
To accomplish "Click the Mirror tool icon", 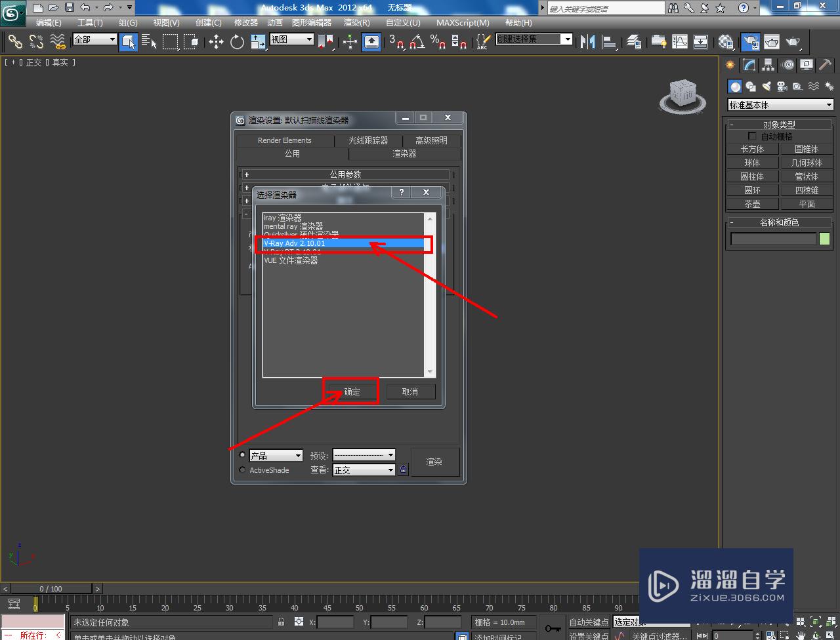I will coord(588,42).
